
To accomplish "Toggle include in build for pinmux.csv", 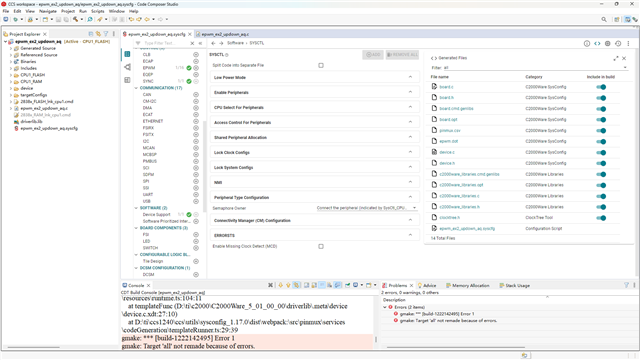I will pyautogui.click(x=601, y=131).
